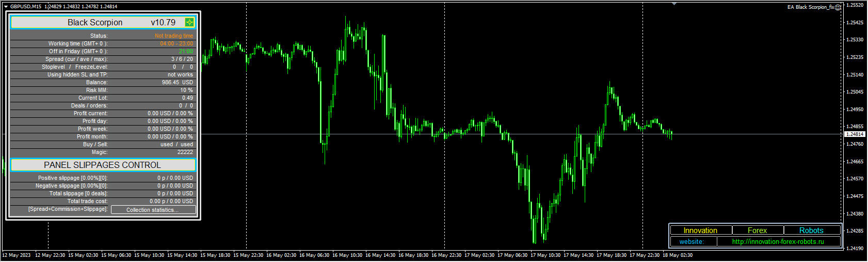Open the innovation-forex-robots.ru website link

pyautogui.click(x=778, y=241)
